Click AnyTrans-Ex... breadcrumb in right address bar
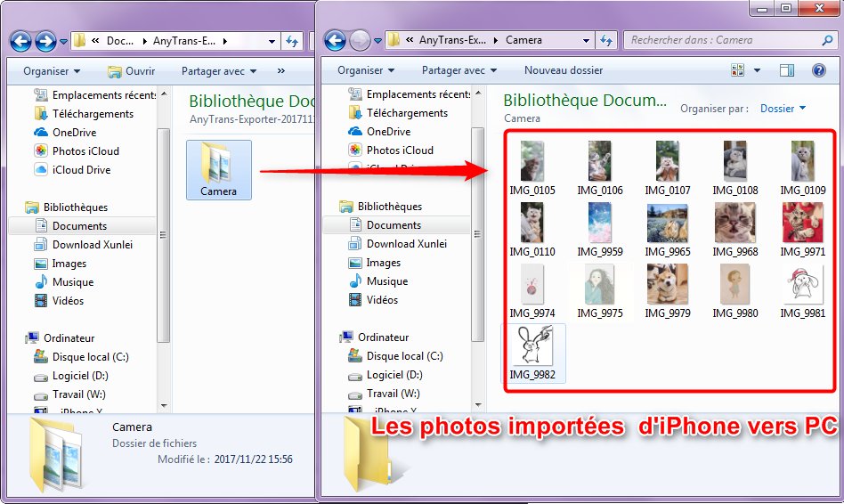This screenshot has height=504, width=844. point(452,40)
